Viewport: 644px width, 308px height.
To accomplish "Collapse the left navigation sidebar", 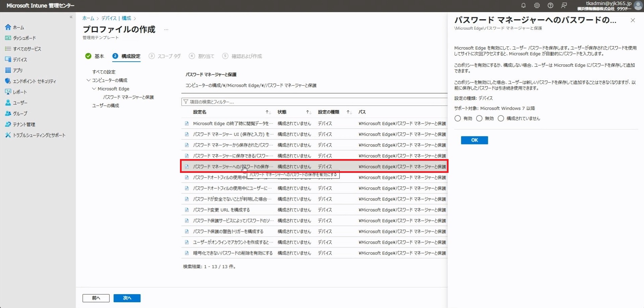I will point(71,17).
